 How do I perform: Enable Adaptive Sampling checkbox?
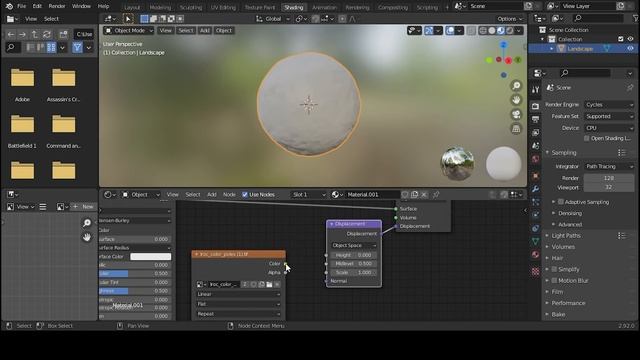[x=561, y=202]
